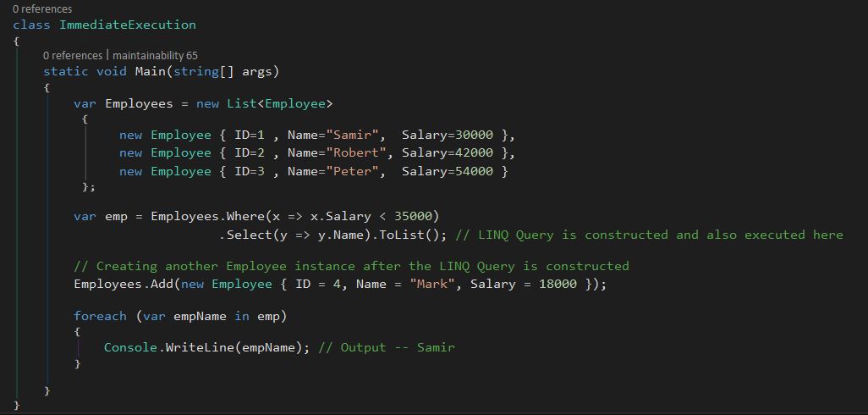Click the Select method call
The width and height of the screenshot is (868, 415).
245,235
